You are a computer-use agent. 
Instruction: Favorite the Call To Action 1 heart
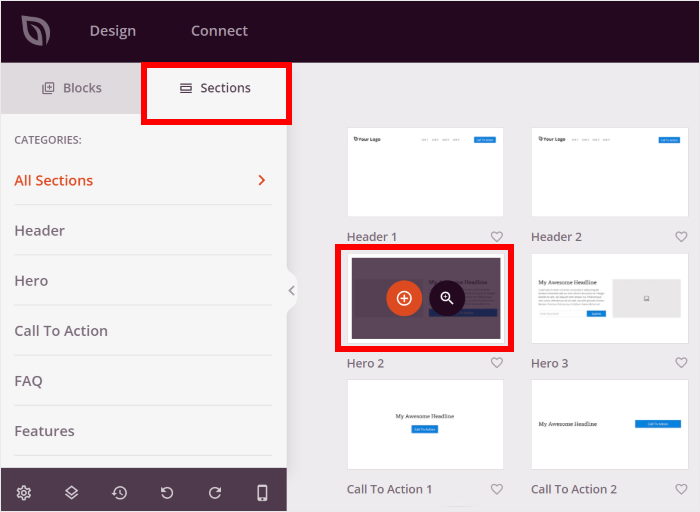point(497,489)
